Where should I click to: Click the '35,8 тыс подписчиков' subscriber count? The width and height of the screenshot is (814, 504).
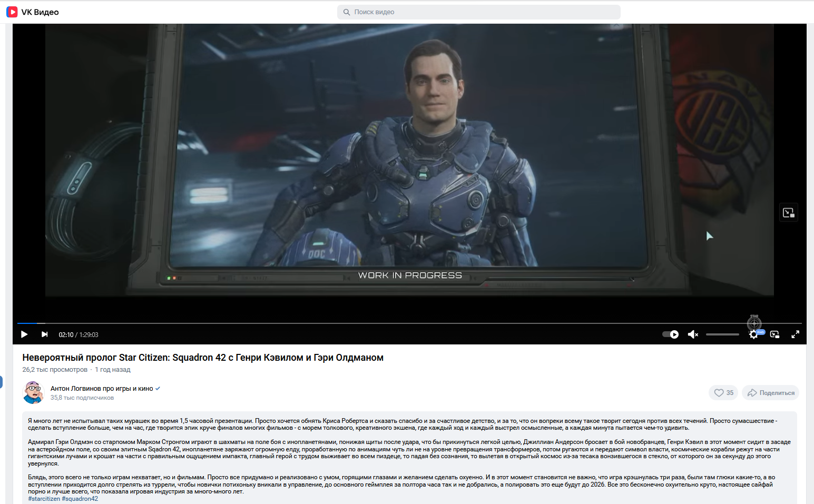[x=82, y=398]
